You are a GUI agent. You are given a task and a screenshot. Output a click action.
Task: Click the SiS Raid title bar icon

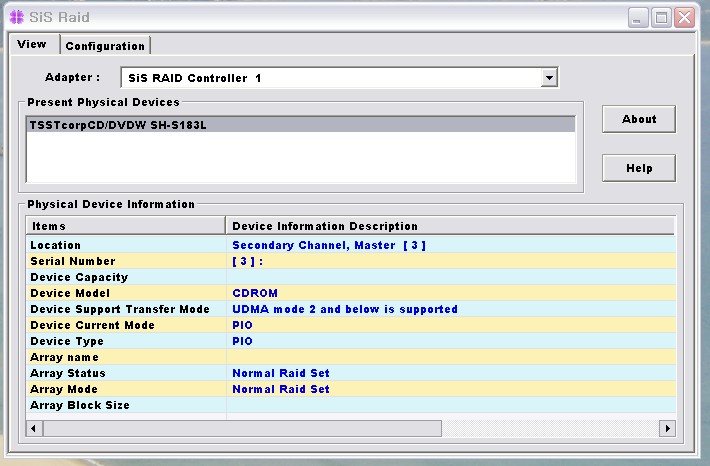pos(17,17)
